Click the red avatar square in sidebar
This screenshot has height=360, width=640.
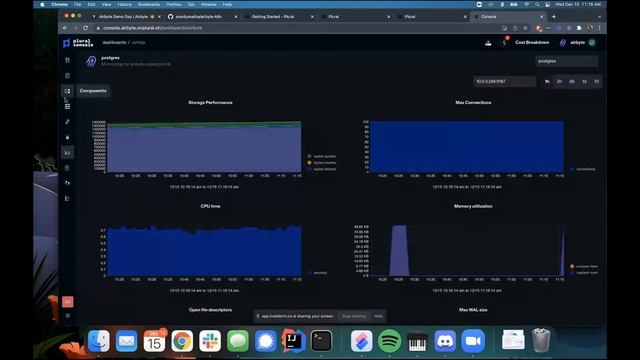(67, 302)
